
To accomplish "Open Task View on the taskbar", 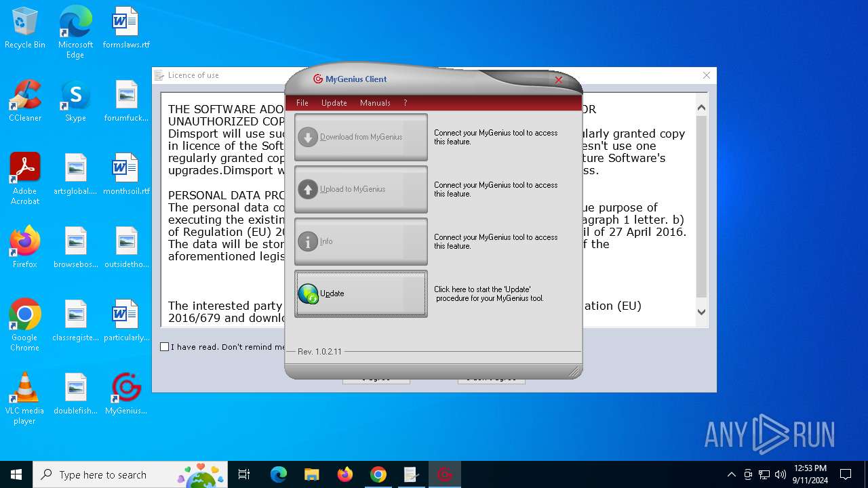I will 244,474.
